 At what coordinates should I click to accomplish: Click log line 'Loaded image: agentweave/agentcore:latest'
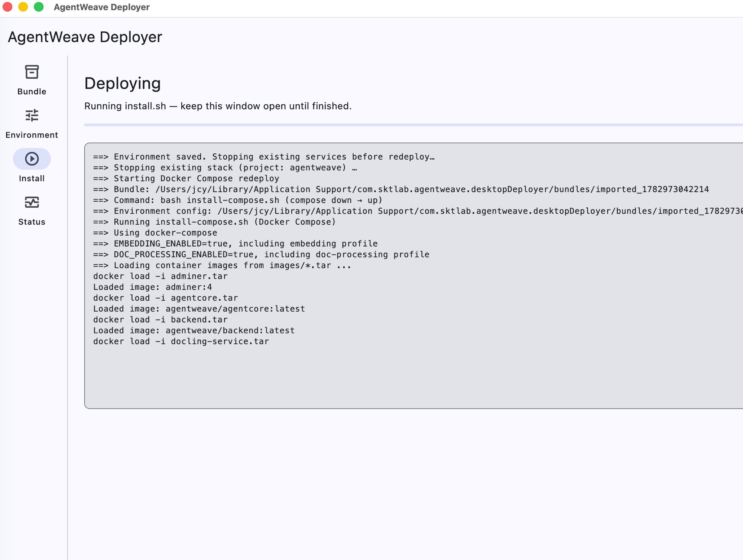(x=199, y=309)
